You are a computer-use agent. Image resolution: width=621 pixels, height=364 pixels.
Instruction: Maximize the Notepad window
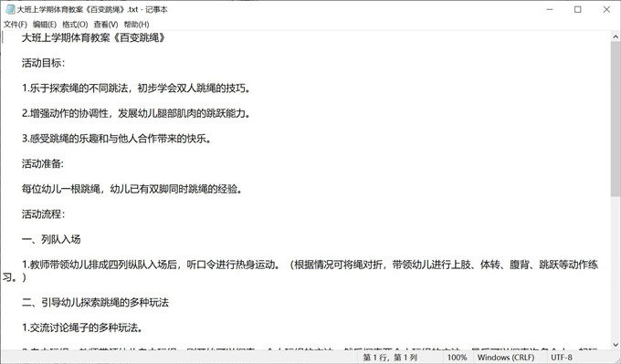[x=578, y=9]
